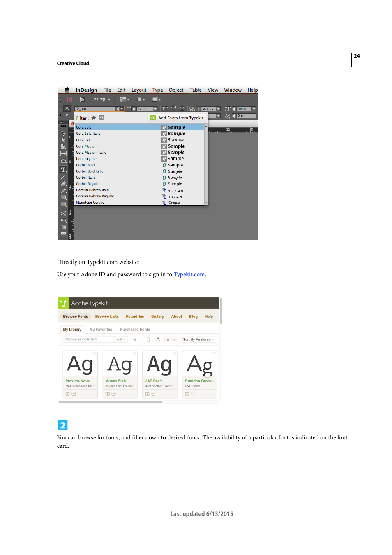This screenshot has height=555, width=392.
Task: Expand the font family list arrow
Action: point(122,109)
